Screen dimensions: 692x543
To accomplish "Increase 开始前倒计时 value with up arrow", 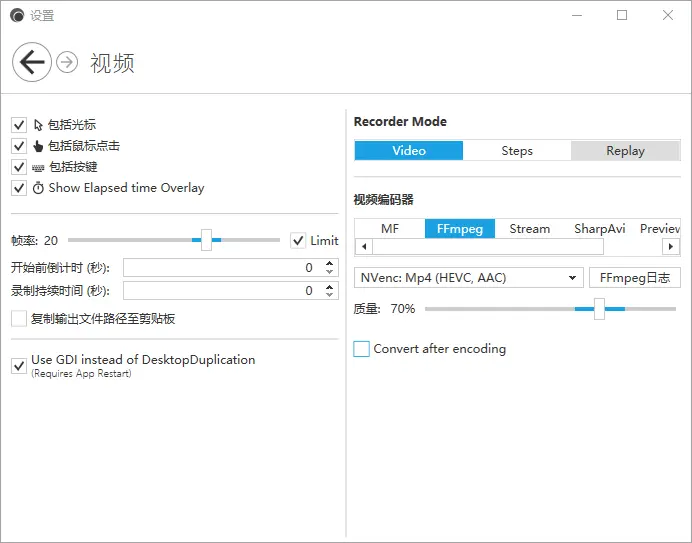I will pos(329,263).
